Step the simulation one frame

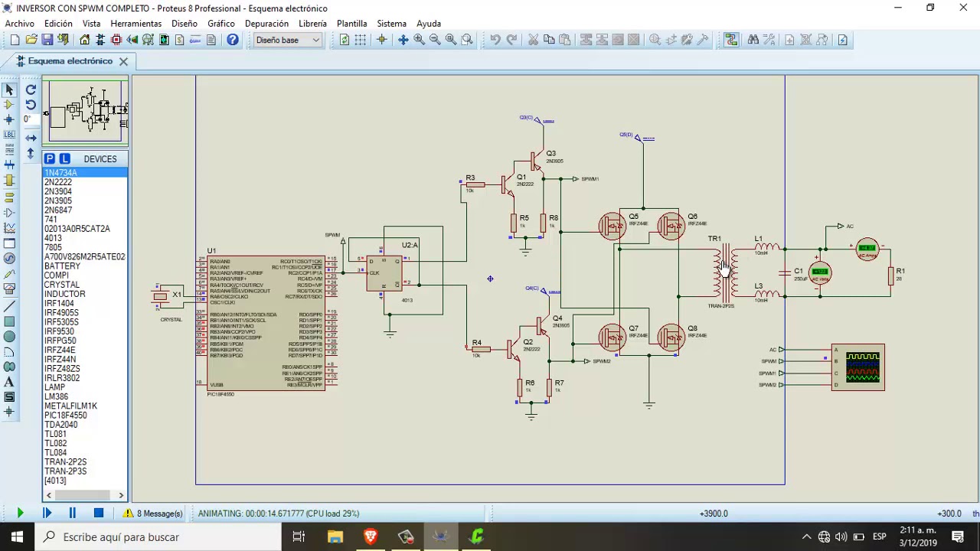coord(47,514)
